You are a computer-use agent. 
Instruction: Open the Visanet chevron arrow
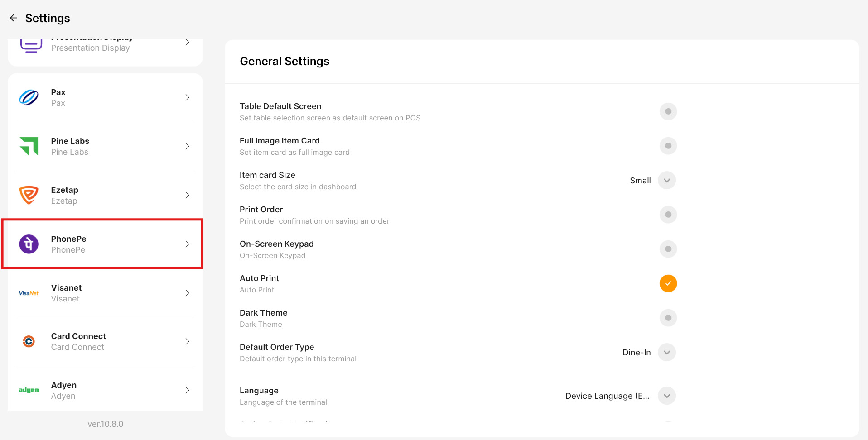187,293
